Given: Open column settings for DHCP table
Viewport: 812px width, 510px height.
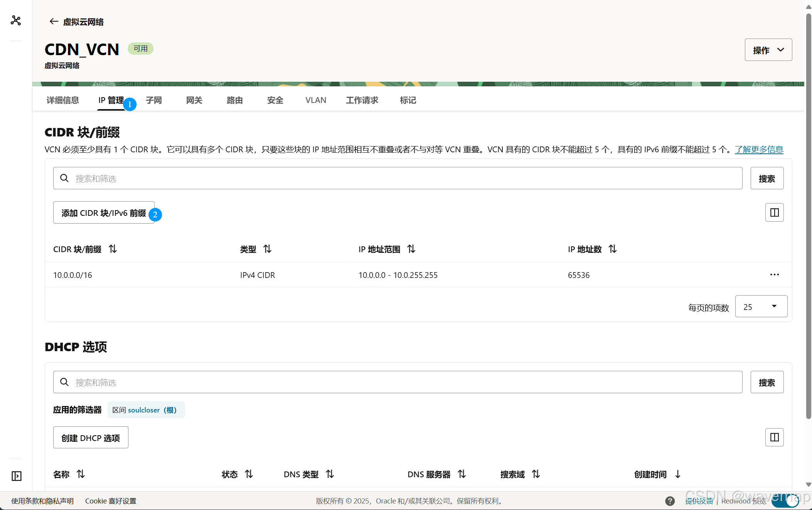Looking at the screenshot, I should 774,437.
